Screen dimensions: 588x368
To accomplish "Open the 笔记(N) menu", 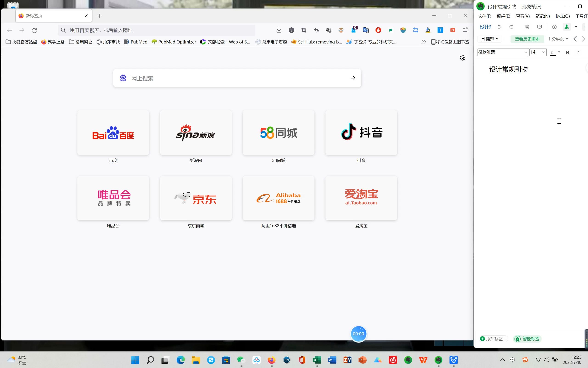I will coord(542,16).
